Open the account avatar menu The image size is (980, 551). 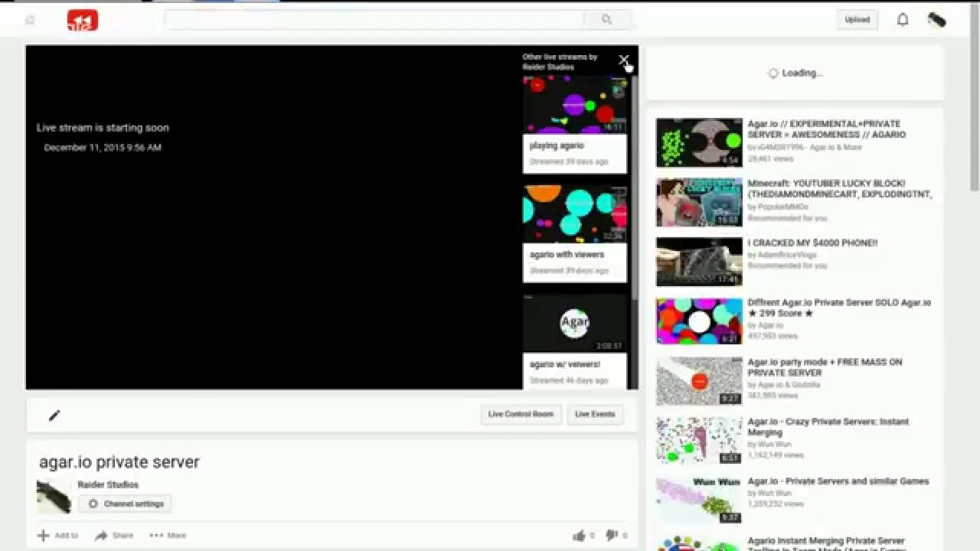tap(936, 20)
